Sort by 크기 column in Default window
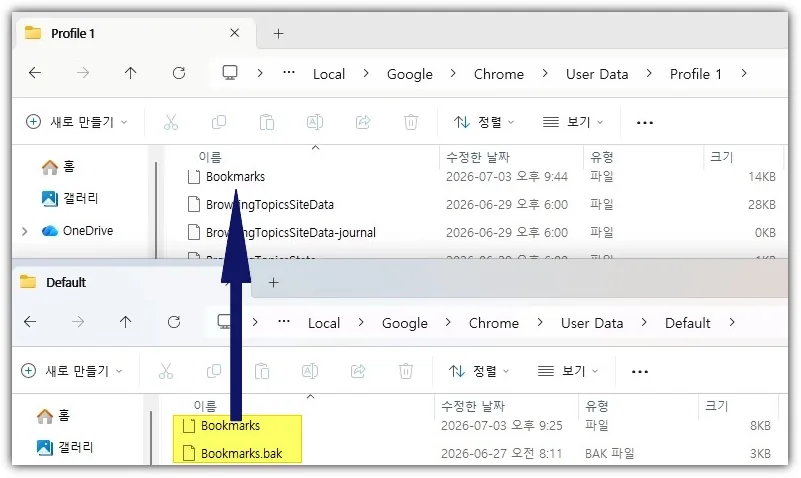The height and width of the screenshot is (478, 801). tap(716, 406)
